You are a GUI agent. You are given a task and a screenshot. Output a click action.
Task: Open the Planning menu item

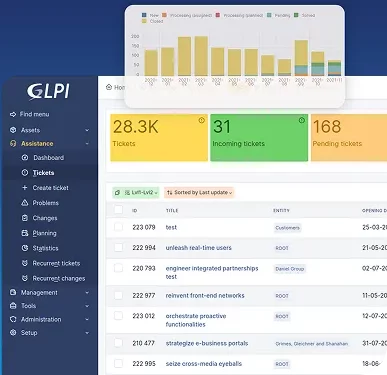[44, 233]
